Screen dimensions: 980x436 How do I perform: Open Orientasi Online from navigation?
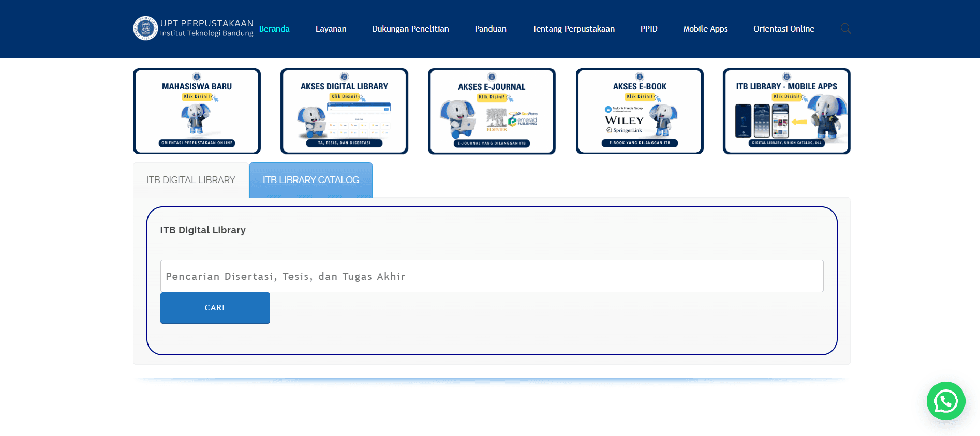(784, 29)
